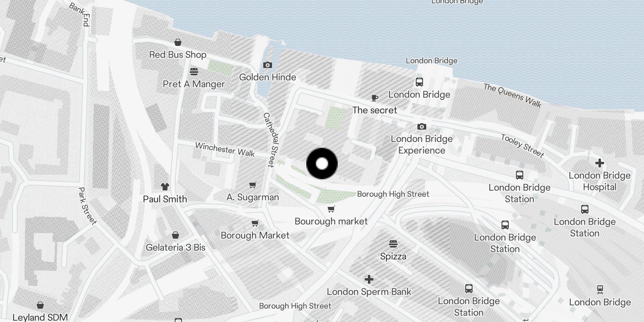The image size is (644, 322).
Task: Click the Golden Hinde camera icon
Action: click(x=268, y=65)
